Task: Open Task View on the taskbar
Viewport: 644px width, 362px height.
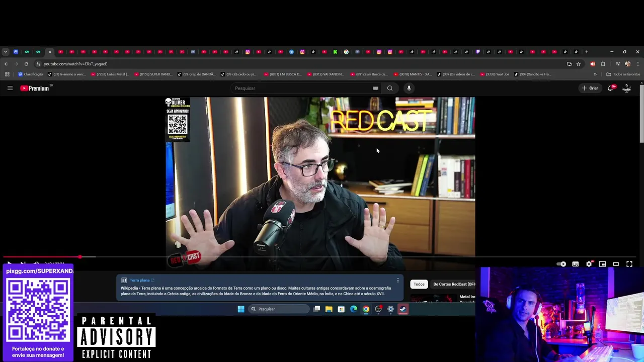Action: coord(316,309)
